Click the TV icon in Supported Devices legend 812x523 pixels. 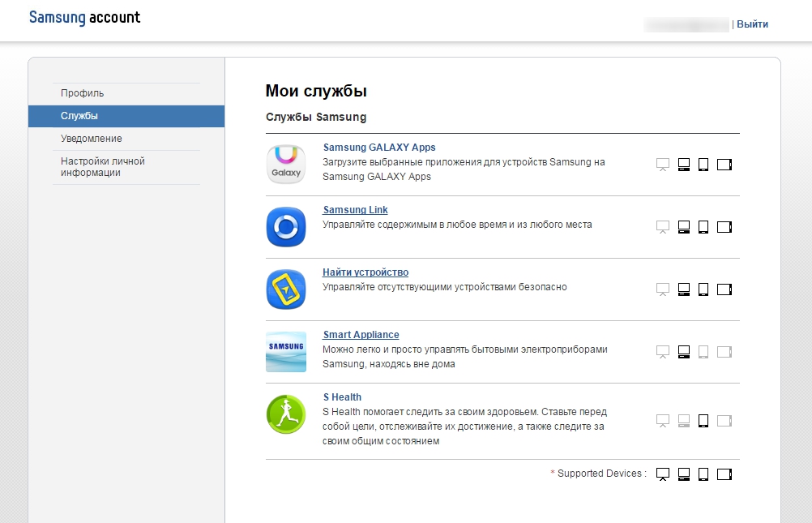[x=663, y=474]
